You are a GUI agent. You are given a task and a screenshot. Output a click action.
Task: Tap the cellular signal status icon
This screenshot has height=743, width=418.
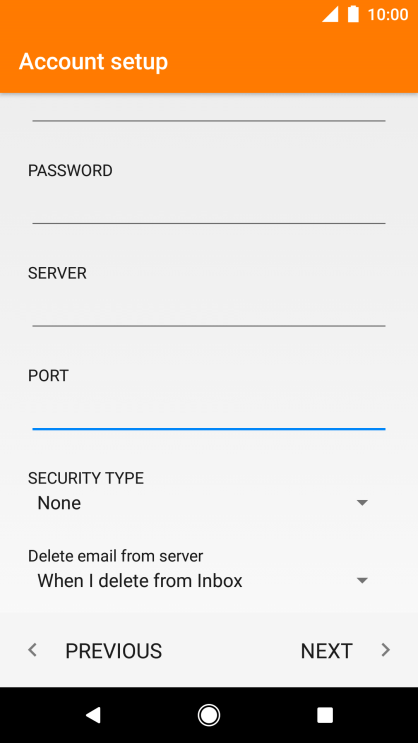[x=330, y=14]
